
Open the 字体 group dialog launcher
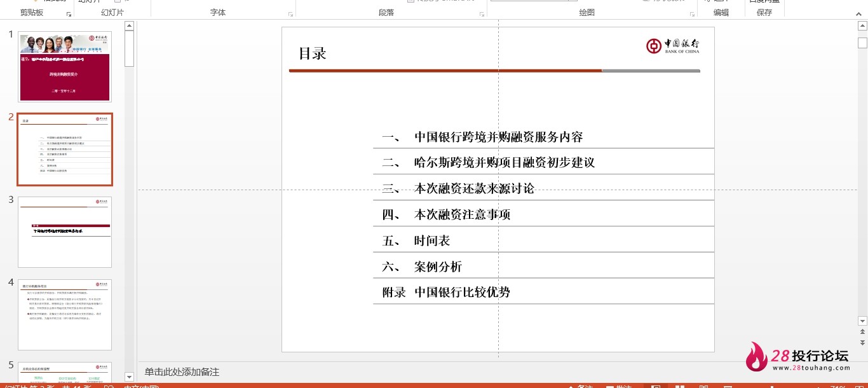tap(291, 14)
